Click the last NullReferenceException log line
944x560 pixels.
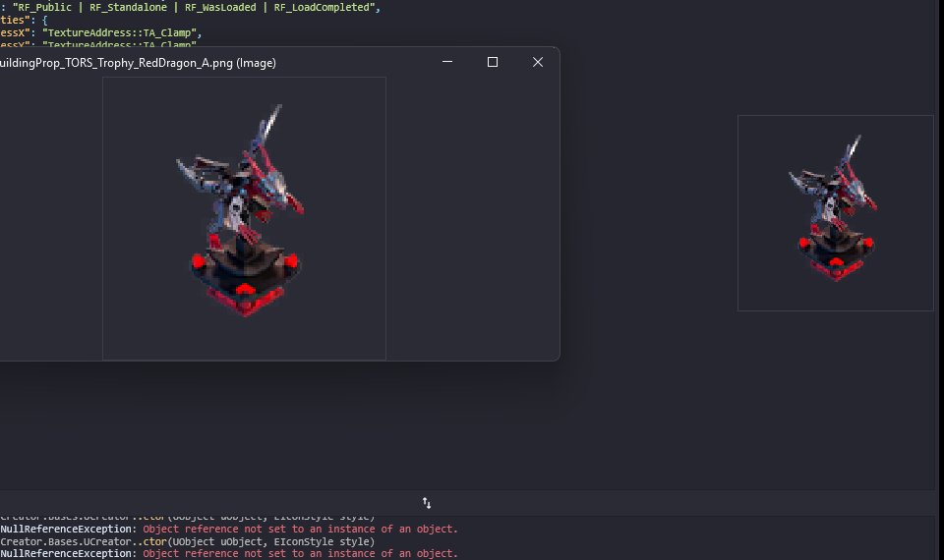click(x=229, y=553)
